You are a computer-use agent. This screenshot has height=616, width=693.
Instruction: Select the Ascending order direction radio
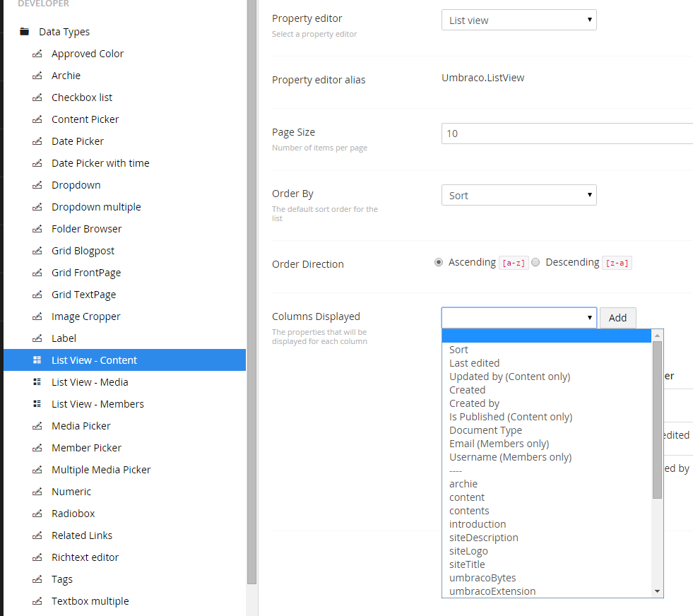pos(439,263)
